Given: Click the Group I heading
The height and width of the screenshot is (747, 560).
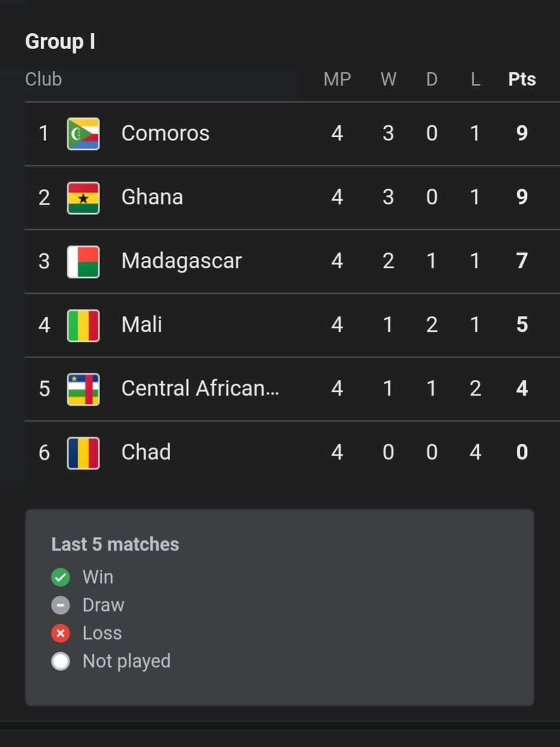Looking at the screenshot, I should (x=60, y=42).
